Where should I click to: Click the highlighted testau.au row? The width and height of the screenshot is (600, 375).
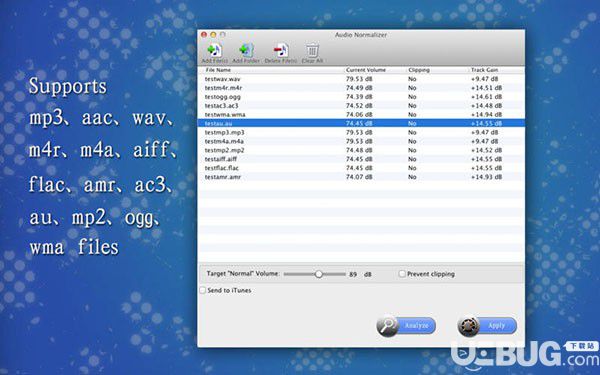[x=361, y=123]
